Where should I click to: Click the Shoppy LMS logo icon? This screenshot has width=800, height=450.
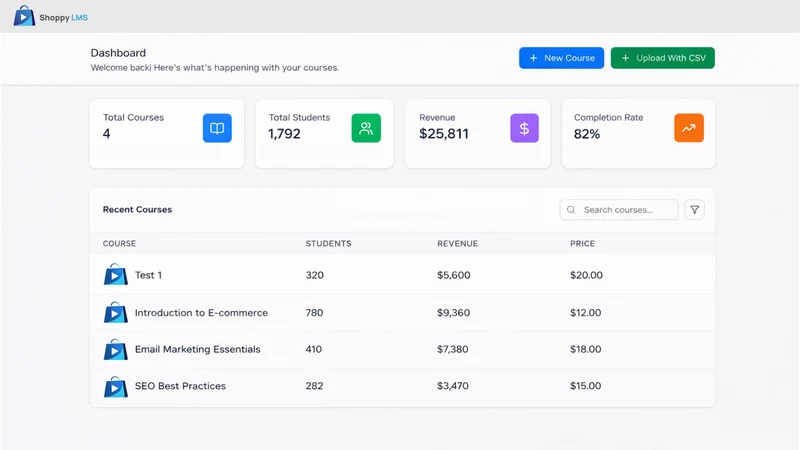(24, 16)
